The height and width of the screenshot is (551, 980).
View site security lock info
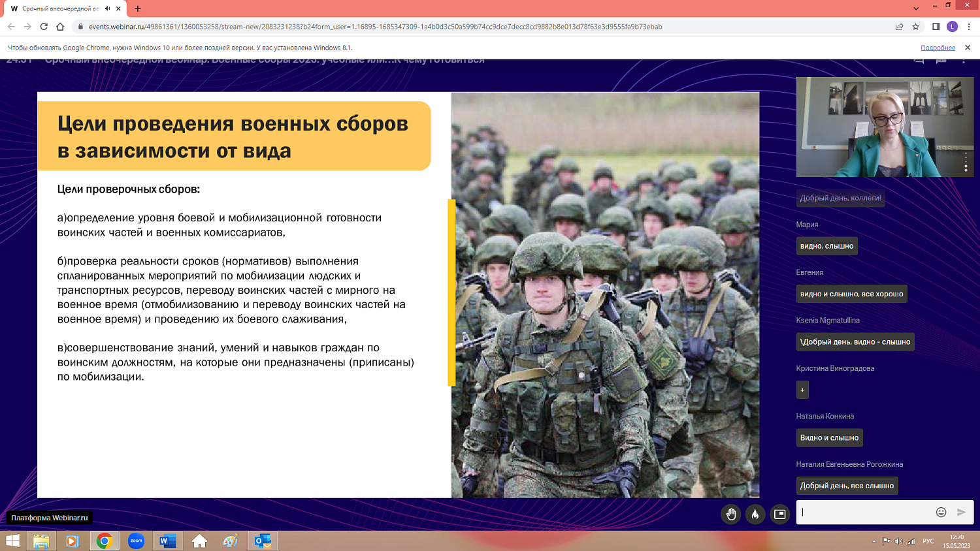[x=80, y=27]
